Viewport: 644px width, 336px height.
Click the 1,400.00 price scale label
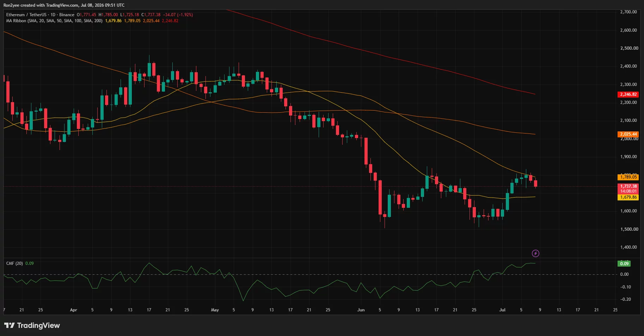[x=628, y=247]
